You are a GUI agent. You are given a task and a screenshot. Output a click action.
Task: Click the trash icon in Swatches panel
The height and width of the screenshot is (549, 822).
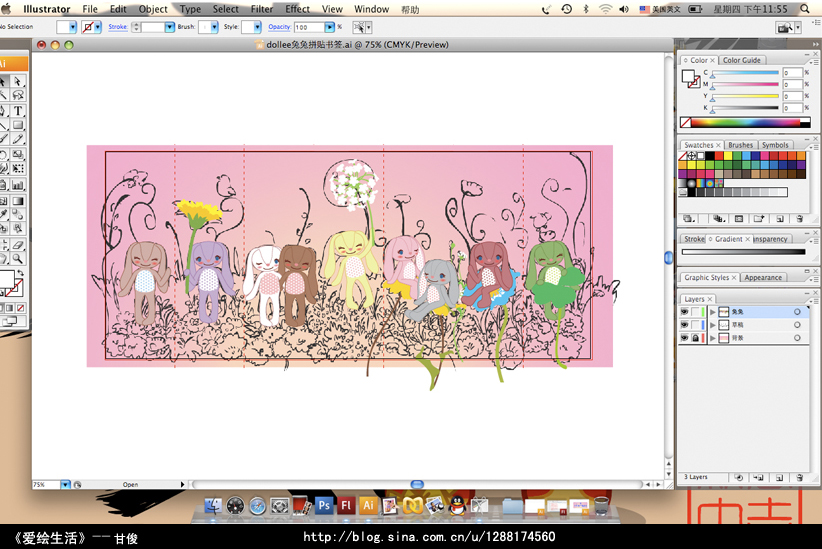click(x=799, y=219)
